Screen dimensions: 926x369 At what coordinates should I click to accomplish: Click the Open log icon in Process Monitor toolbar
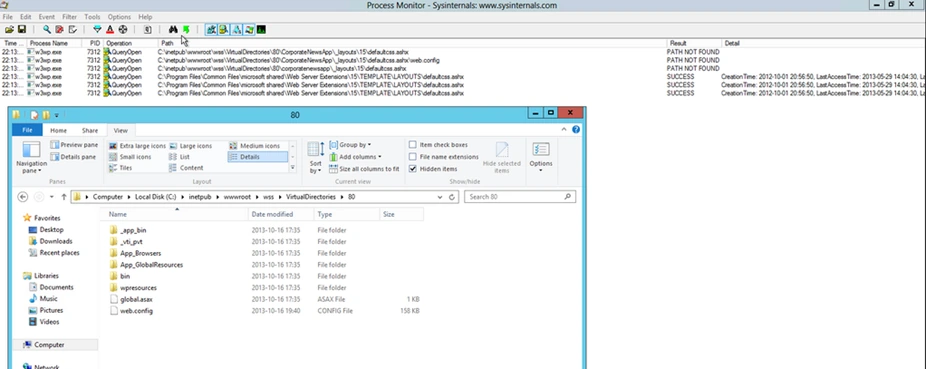pos(9,30)
